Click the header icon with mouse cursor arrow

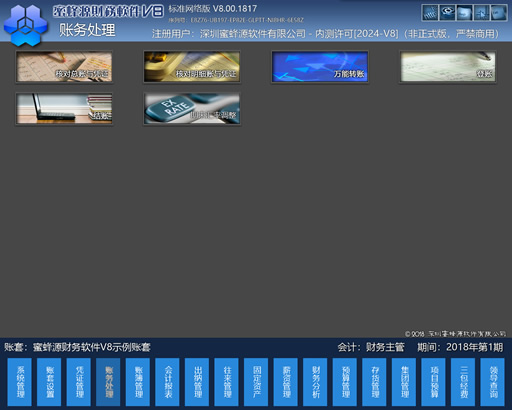[x=481, y=13]
